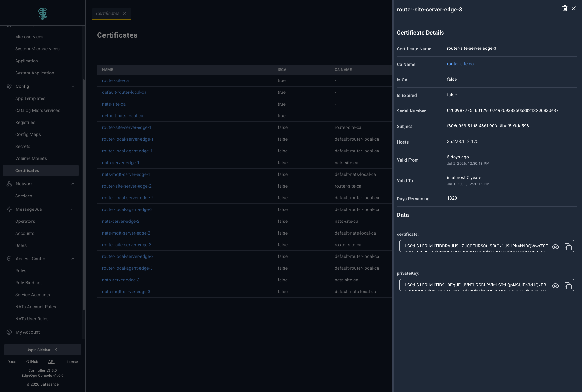This screenshot has height=392, width=582.
Task: Open router-site-ca certificate row
Action: coord(115,80)
